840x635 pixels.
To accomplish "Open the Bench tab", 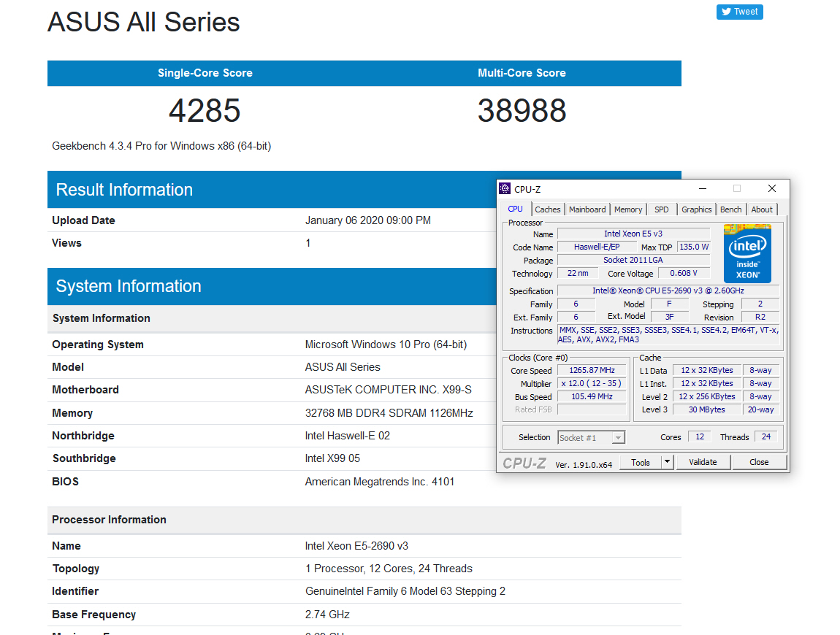I will (x=730, y=209).
